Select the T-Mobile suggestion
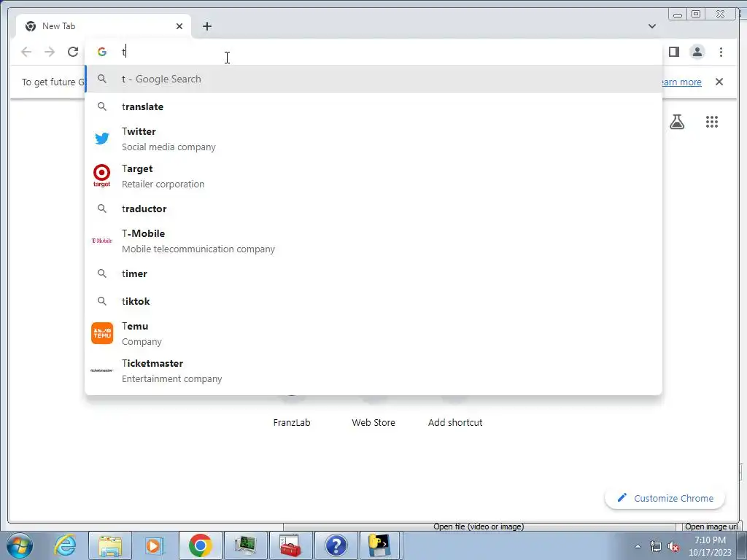Viewport: 747px width, 560px height. (x=373, y=241)
